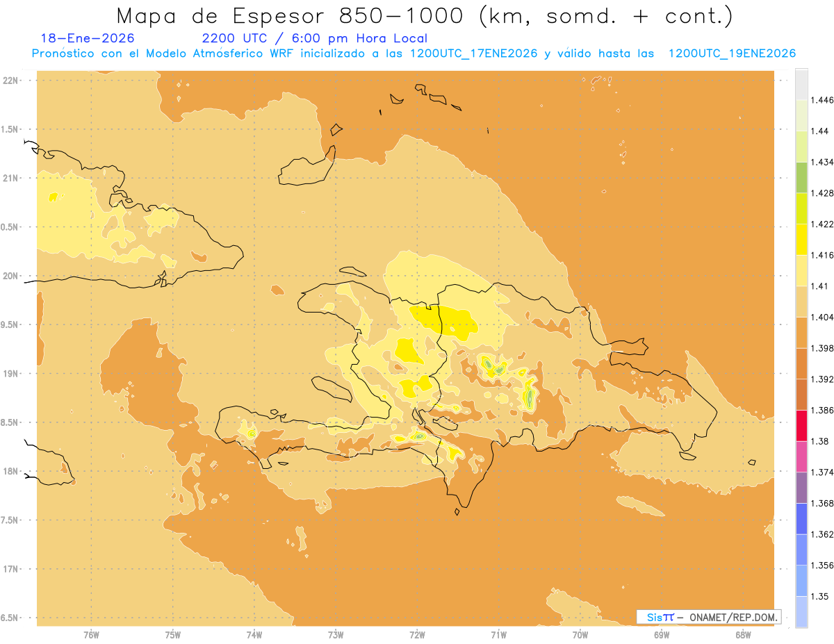
Task: Select the pink legend band between 1.374 and 1.38
Action: pos(801,456)
